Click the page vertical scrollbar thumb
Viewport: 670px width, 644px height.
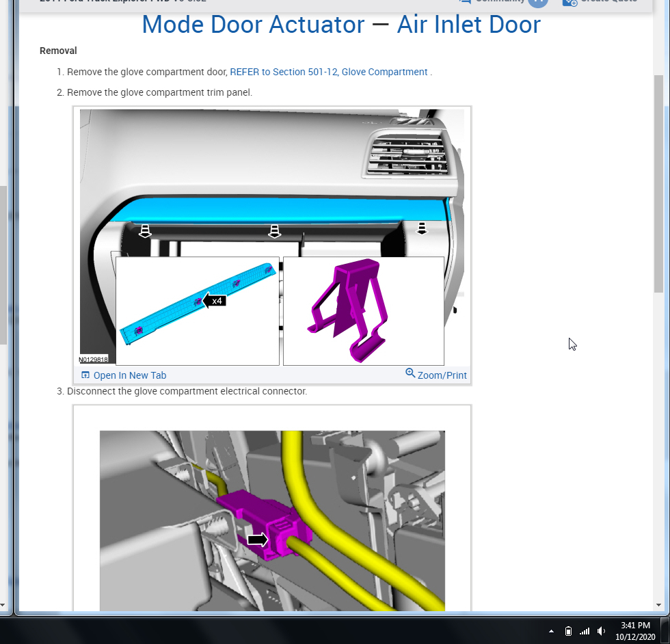click(658, 184)
